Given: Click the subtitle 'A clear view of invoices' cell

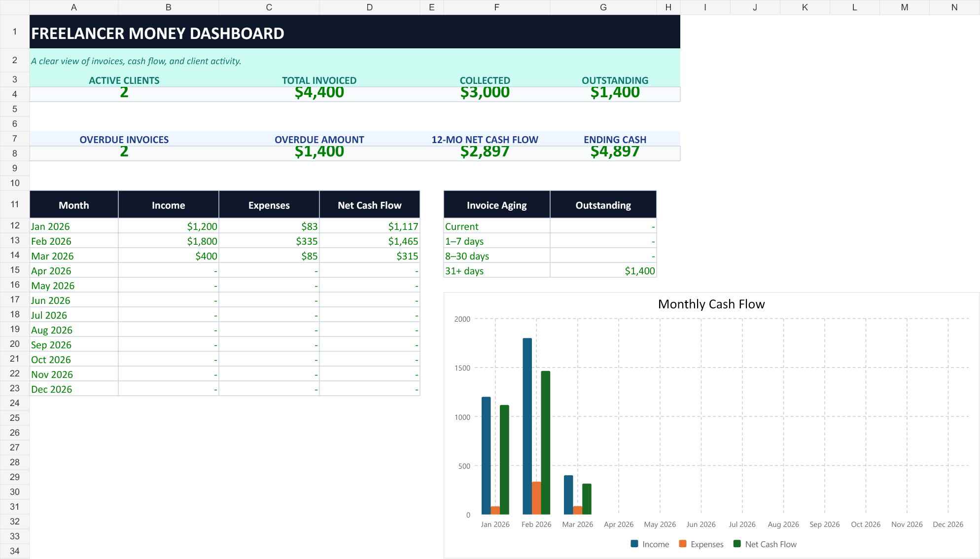Looking at the screenshot, I should (355, 61).
